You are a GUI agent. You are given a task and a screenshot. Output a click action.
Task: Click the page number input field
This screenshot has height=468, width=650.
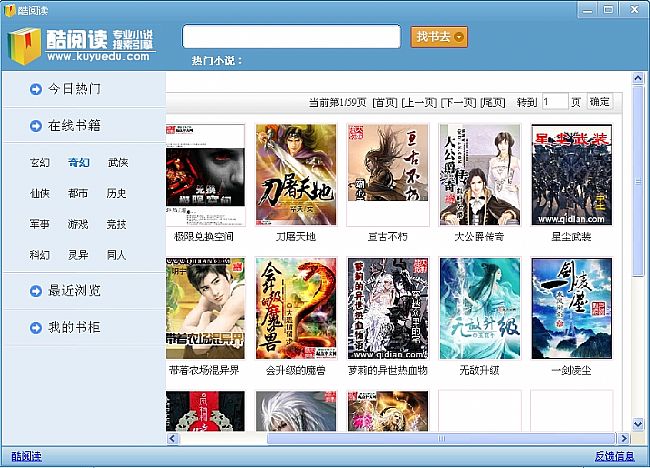tap(555, 102)
